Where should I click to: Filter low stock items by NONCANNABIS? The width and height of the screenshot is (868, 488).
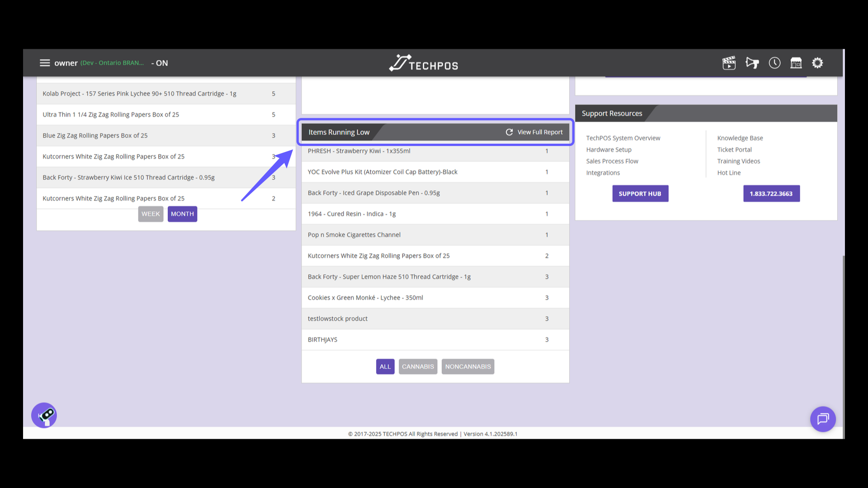468,366
